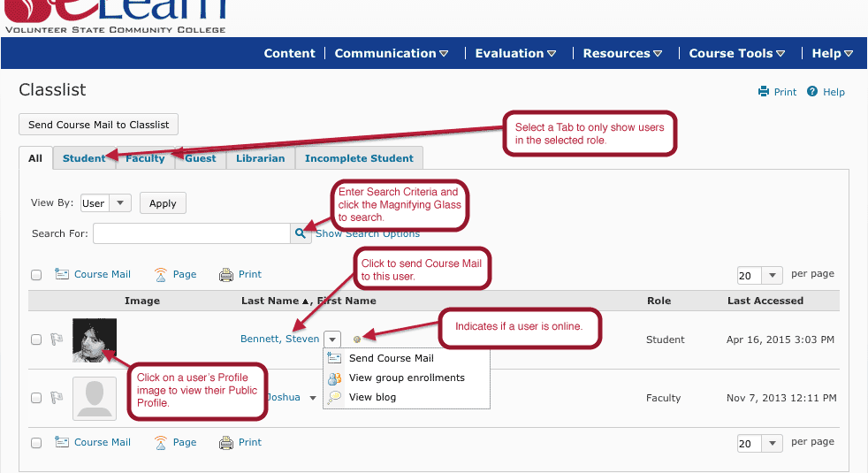Check the box for Steven Bennett's row

36,339
